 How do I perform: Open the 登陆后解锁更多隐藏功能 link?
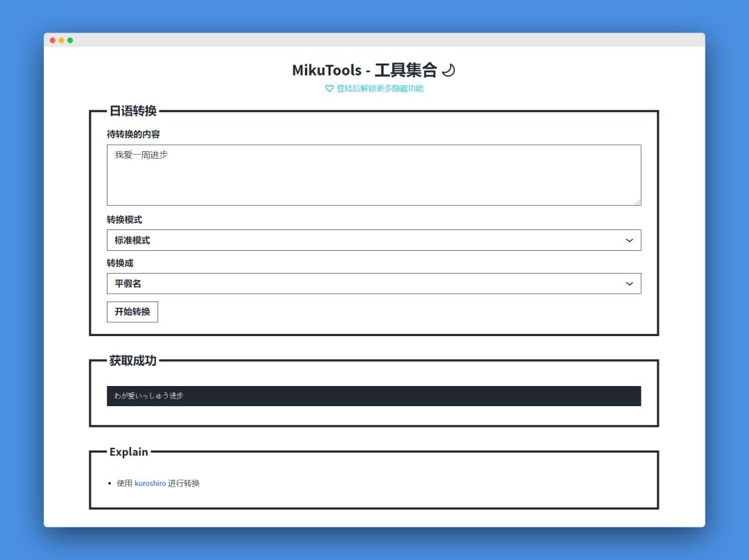(380, 88)
